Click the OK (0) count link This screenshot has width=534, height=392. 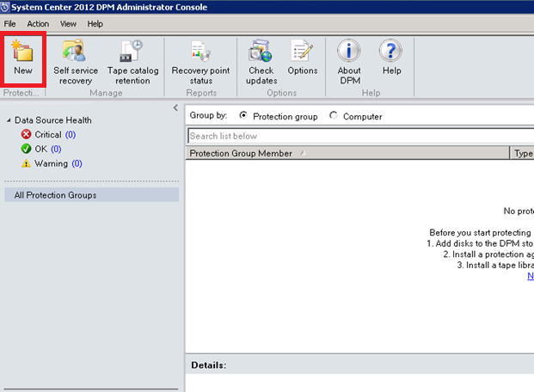point(56,150)
